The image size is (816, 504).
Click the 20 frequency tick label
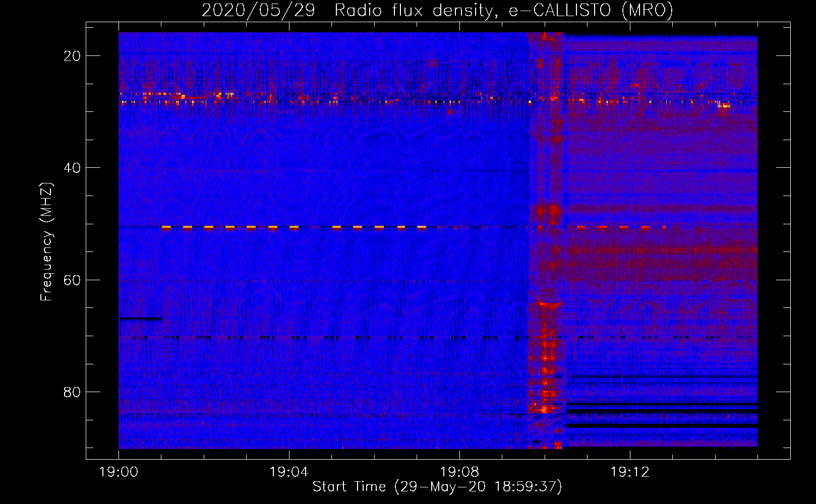click(x=72, y=56)
